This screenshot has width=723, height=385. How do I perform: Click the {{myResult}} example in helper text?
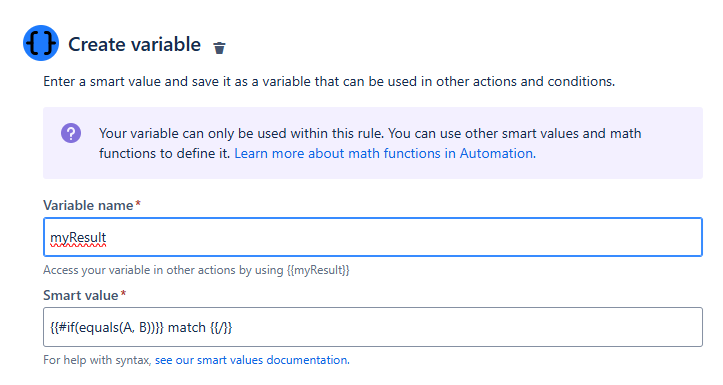click(318, 270)
